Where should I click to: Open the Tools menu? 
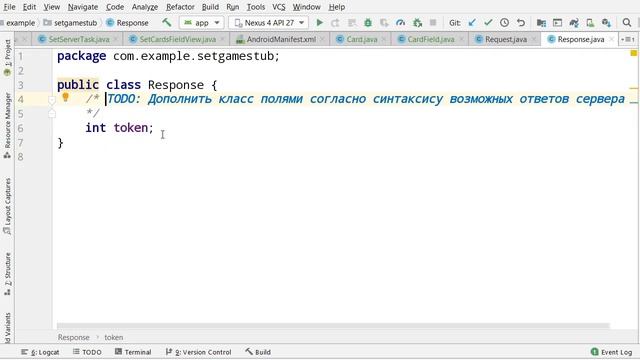coord(256,7)
